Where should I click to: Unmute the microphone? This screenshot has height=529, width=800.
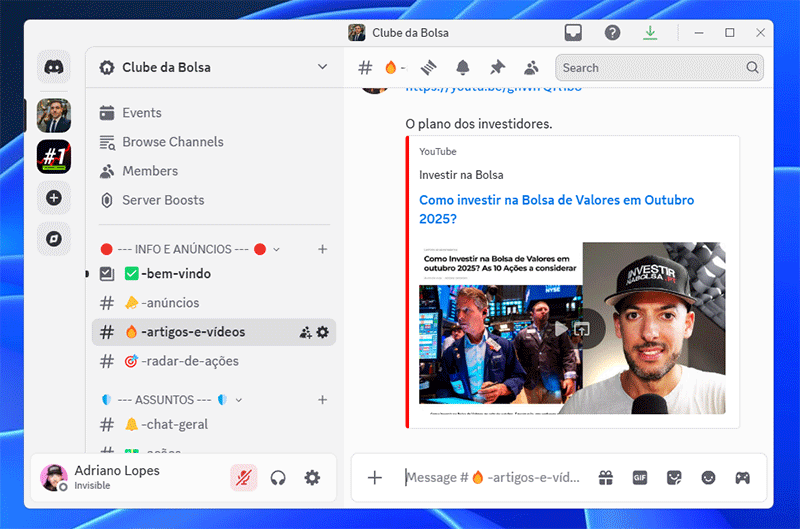[244, 478]
